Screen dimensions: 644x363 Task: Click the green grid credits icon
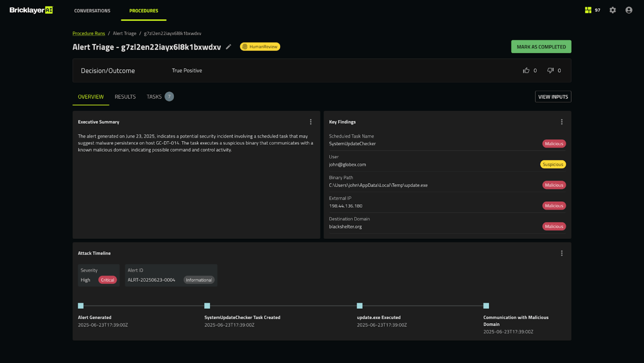pyautogui.click(x=588, y=10)
